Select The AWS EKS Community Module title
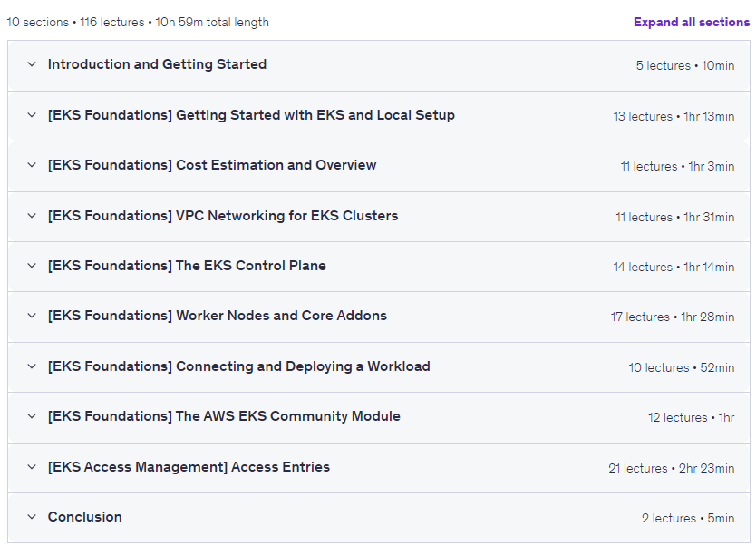This screenshot has height=546, width=756. click(224, 416)
